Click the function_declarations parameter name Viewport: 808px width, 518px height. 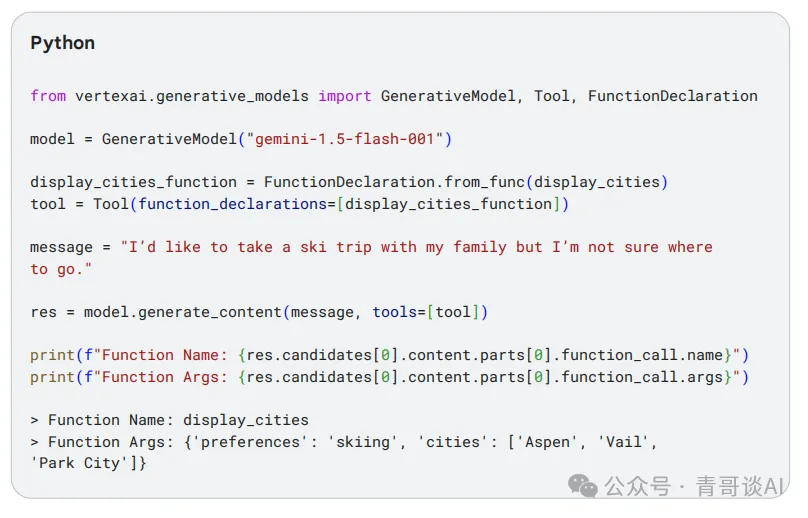tap(232, 204)
